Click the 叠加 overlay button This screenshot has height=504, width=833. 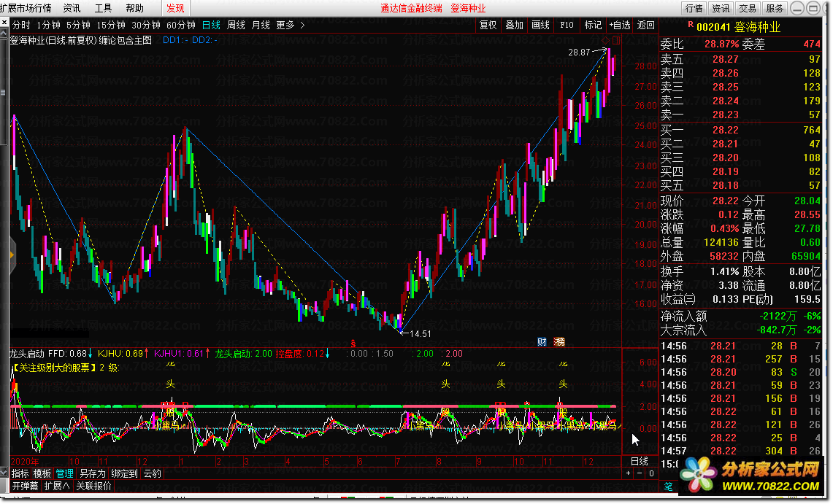pos(514,25)
